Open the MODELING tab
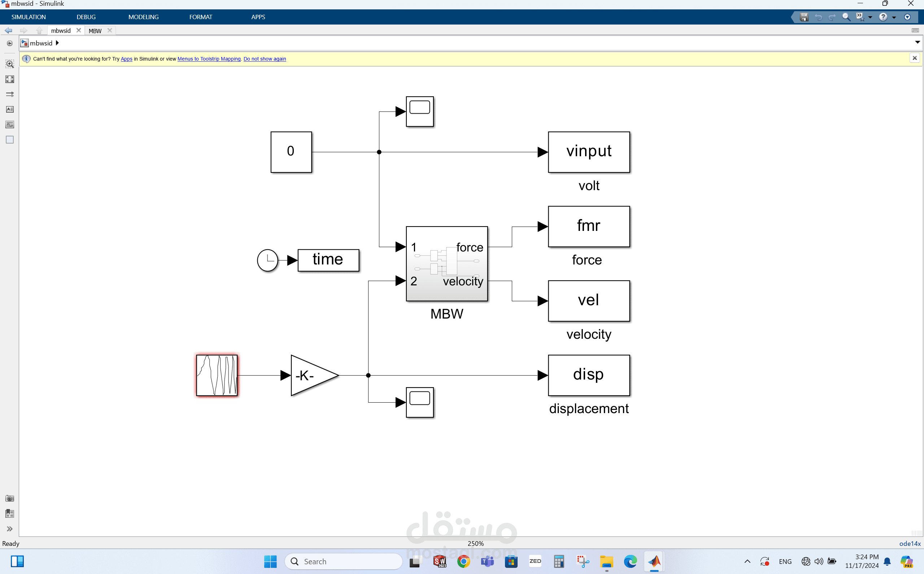 coord(143,17)
